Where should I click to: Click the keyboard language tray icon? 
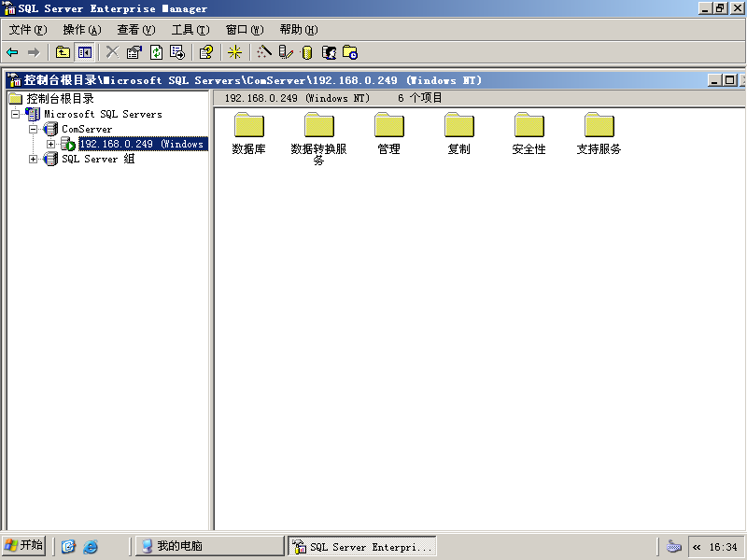pos(673,546)
